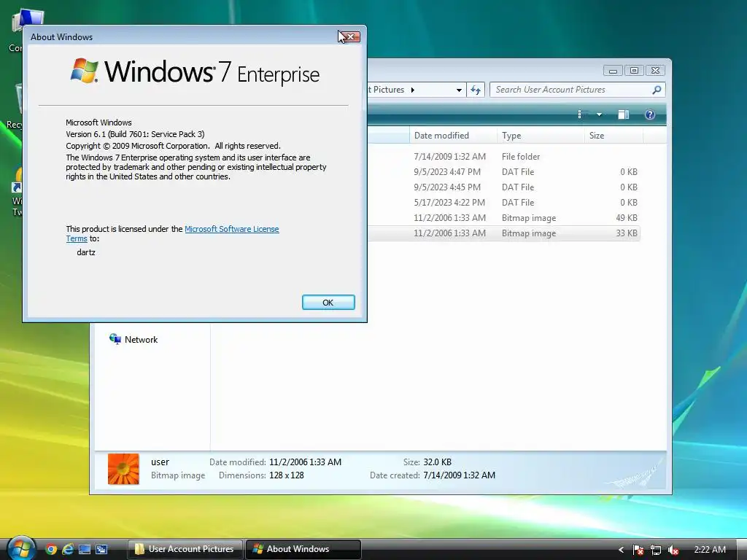
Task: Select the 49 KB Bitmap image row
Action: (x=504, y=217)
